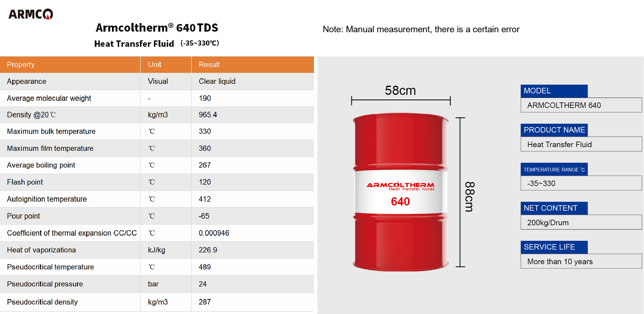The width and height of the screenshot is (644, 314).
Task: Select Coefficient of thermal expansion label
Action: coord(72,233)
